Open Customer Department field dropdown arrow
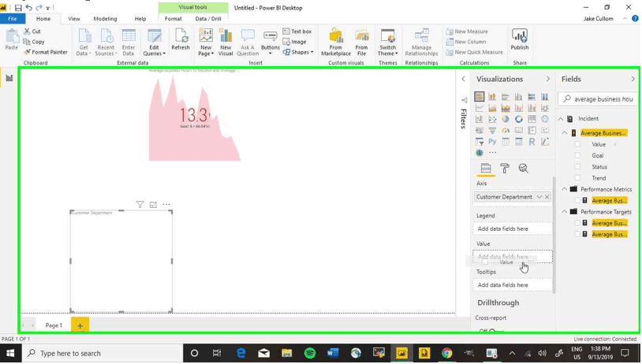The width and height of the screenshot is (642, 364). pyautogui.click(x=539, y=197)
